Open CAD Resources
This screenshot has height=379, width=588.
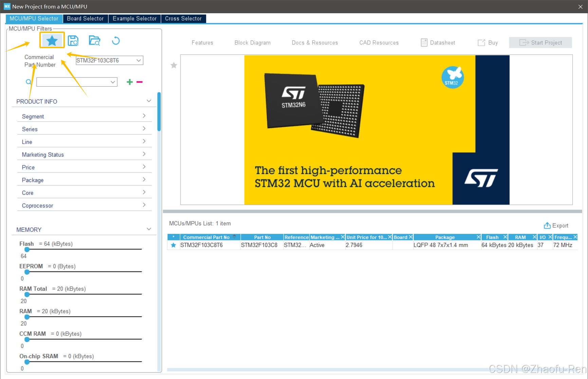pyautogui.click(x=379, y=43)
